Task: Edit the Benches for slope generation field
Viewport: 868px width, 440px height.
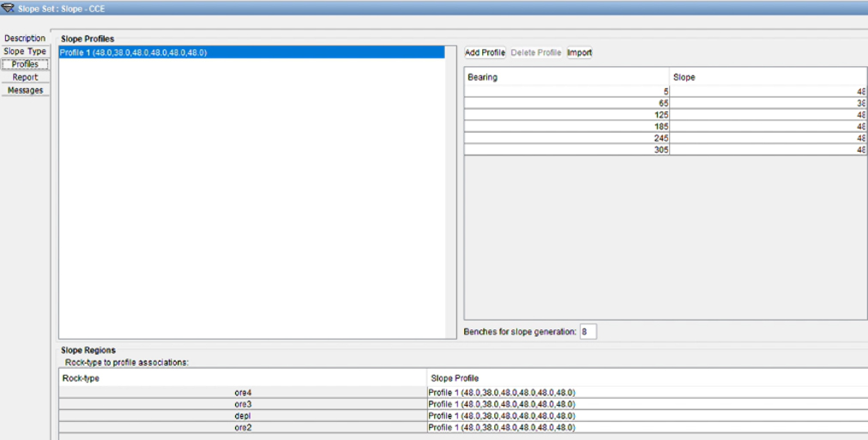Action: pyautogui.click(x=588, y=332)
